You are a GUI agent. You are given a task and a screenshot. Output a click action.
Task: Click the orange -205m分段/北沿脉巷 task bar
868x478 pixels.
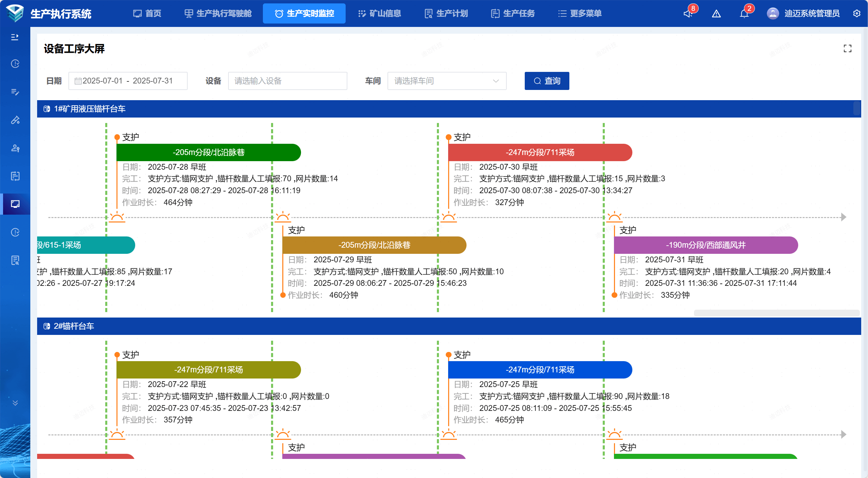[374, 245]
